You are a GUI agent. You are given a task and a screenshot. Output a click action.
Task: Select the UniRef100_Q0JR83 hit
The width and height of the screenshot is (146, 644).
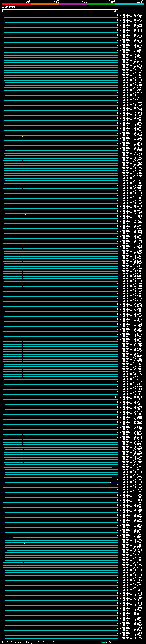[131, 279]
